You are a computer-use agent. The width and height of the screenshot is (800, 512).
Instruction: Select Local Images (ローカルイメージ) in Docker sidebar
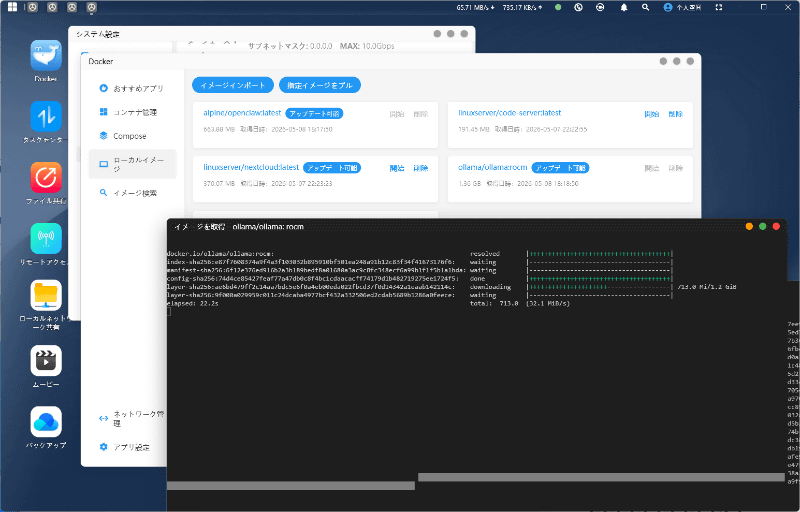click(132, 164)
